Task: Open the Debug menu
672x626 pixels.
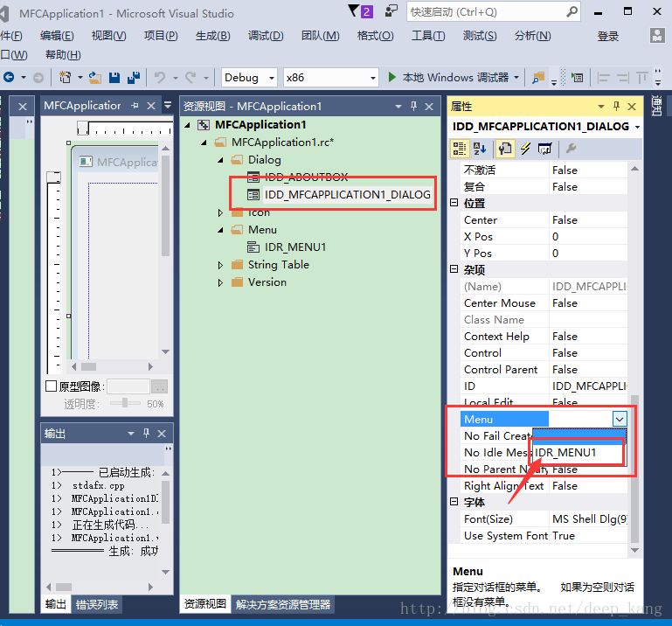Action: 266,36
